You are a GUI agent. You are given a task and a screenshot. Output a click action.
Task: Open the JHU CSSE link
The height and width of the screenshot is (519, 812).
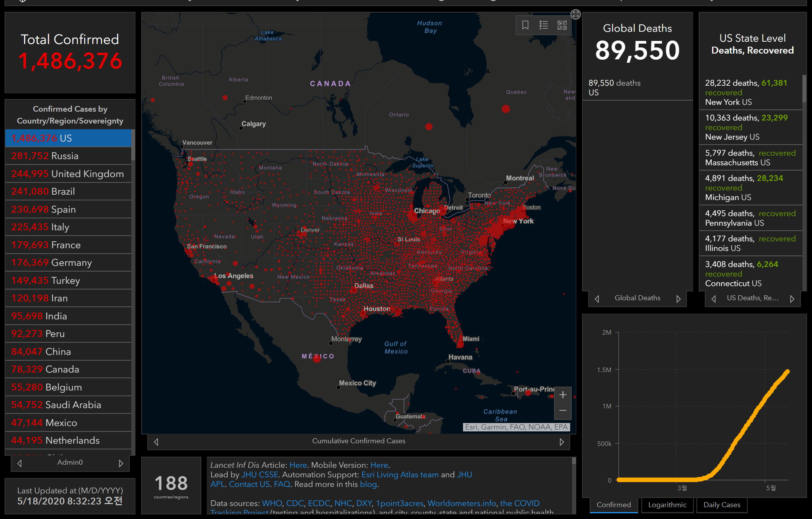tap(259, 475)
